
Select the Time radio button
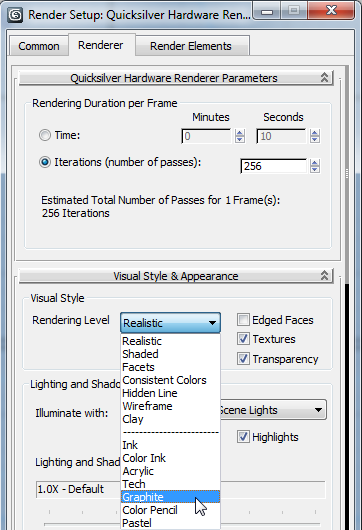coord(45,135)
